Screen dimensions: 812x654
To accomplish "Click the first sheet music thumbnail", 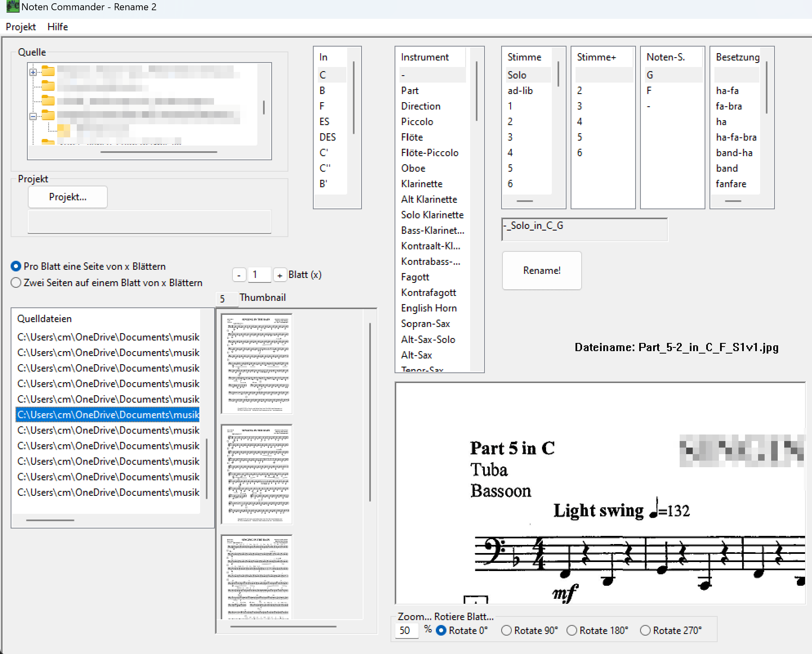I will (257, 364).
